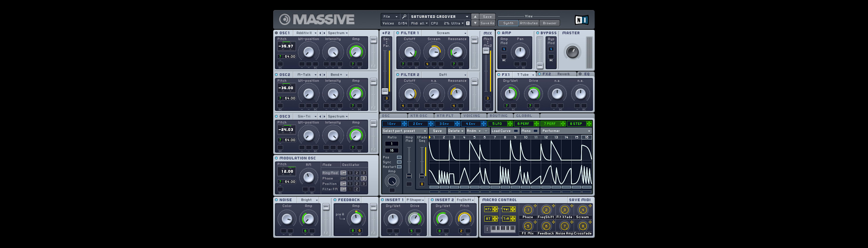The height and width of the screenshot is (248, 868).
Task: Set Phase mode to oscillator 3
Action: (363, 179)
